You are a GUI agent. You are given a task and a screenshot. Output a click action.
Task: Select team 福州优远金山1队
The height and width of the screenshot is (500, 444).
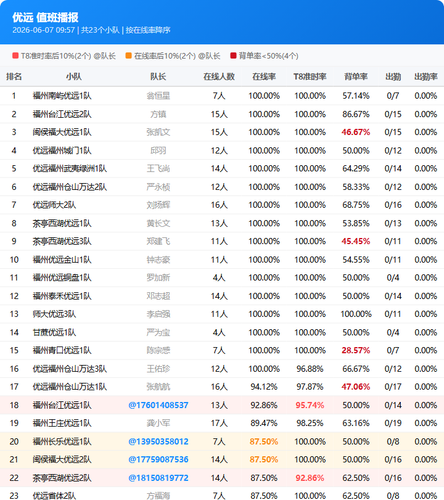pyautogui.click(x=62, y=260)
